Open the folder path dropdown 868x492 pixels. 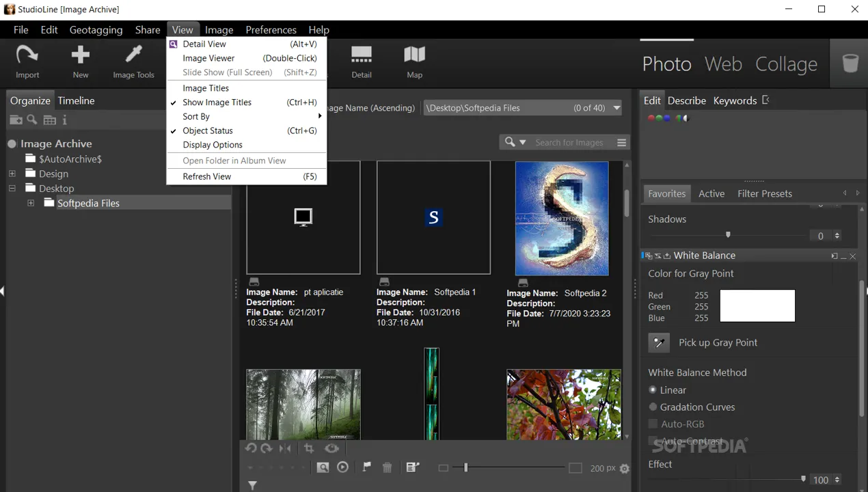[x=616, y=108]
